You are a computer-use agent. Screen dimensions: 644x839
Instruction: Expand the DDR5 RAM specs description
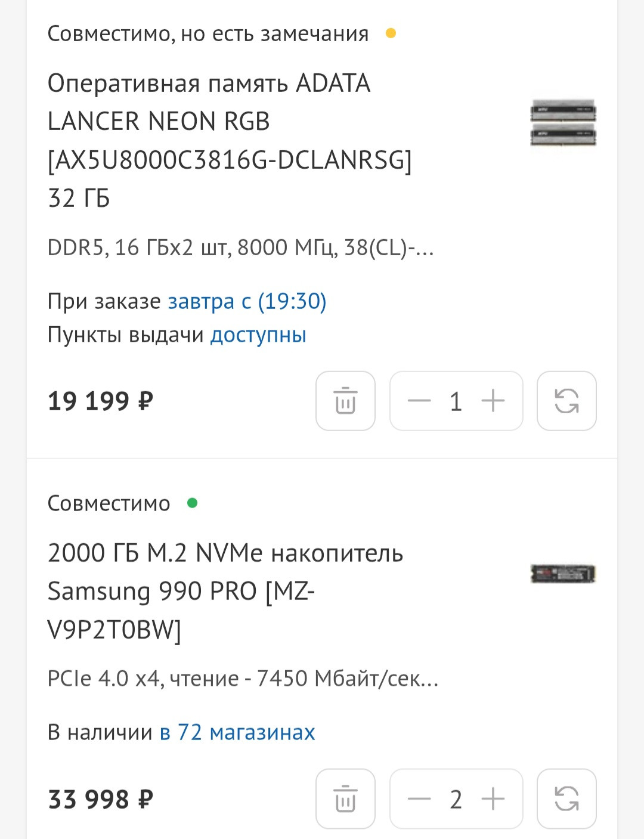(240, 247)
